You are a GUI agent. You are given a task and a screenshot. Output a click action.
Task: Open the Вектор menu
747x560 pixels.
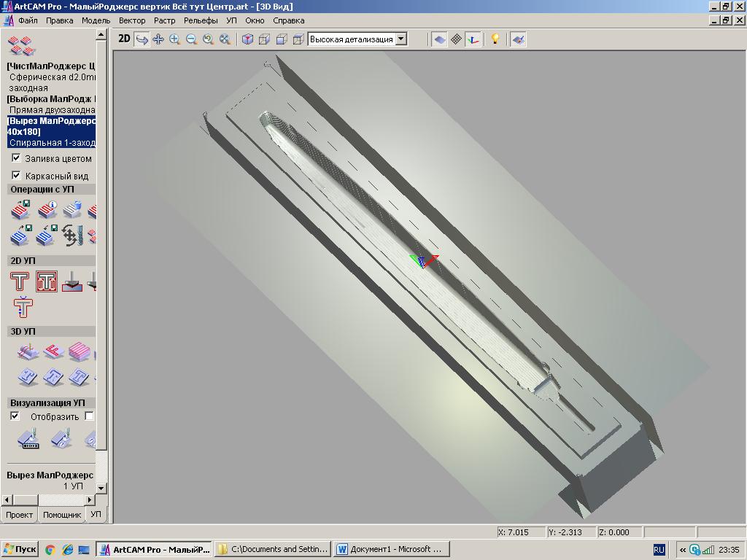coord(132,20)
